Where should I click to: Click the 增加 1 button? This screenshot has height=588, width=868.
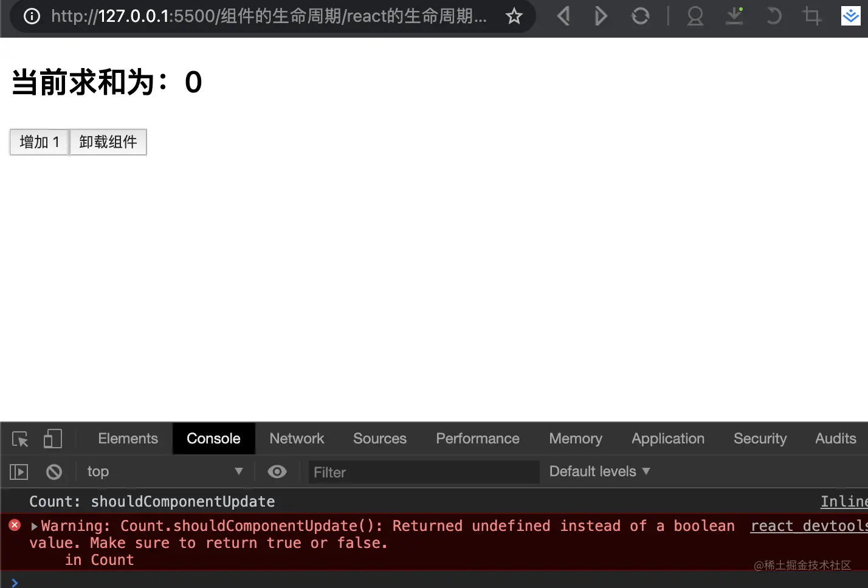[x=40, y=142]
